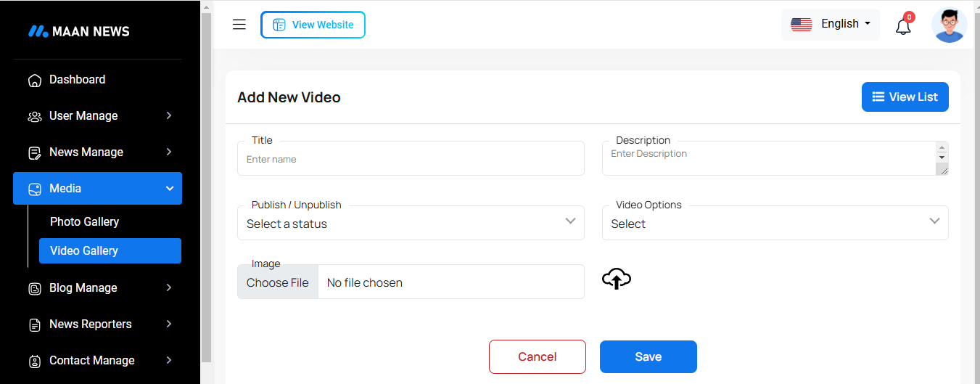The width and height of the screenshot is (980, 384).
Task: Open the English language dropdown
Action: [831, 25]
